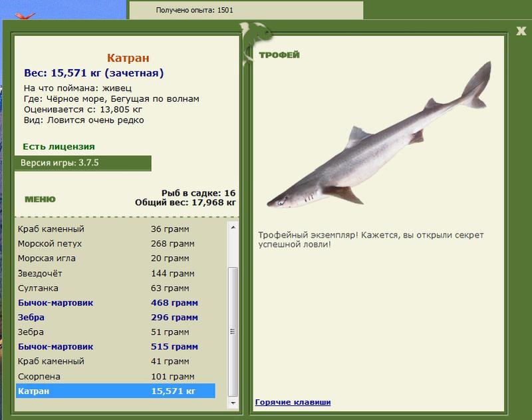Click the ТРОФЕЙ heading
532x420 pixels.
pos(279,55)
